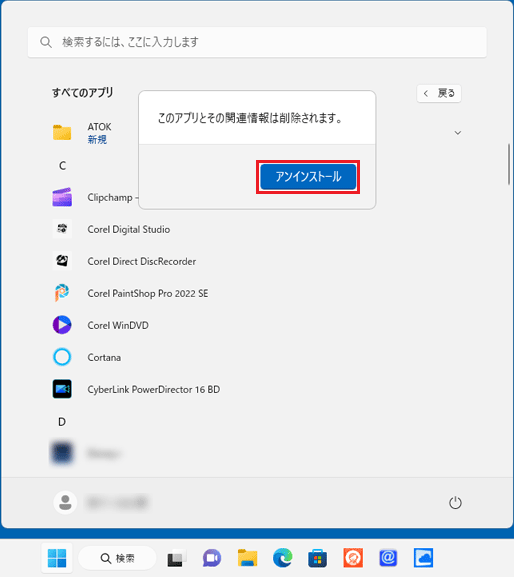This screenshot has width=514, height=577.
Task: Open the user account avatar
Action: 65,502
